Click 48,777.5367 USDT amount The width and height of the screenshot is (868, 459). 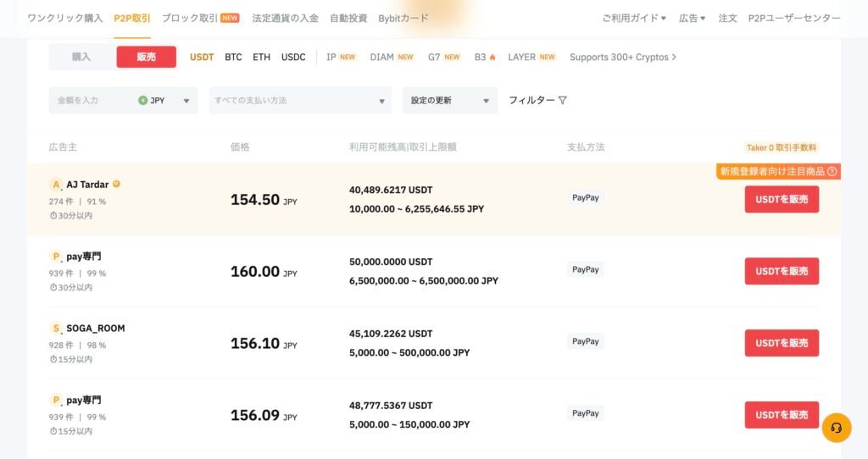pyautogui.click(x=391, y=406)
